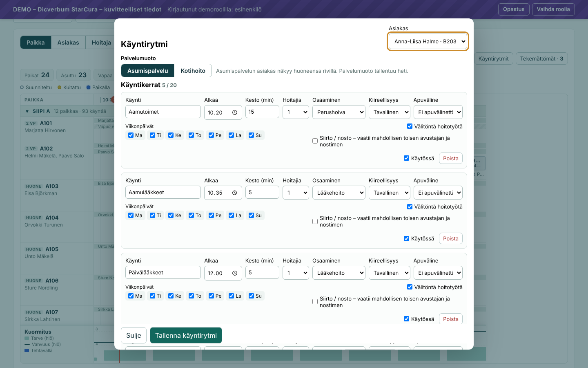Select the Asiakas view tab
This screenshot has width=588, height=368.
(x=68, y=43)
